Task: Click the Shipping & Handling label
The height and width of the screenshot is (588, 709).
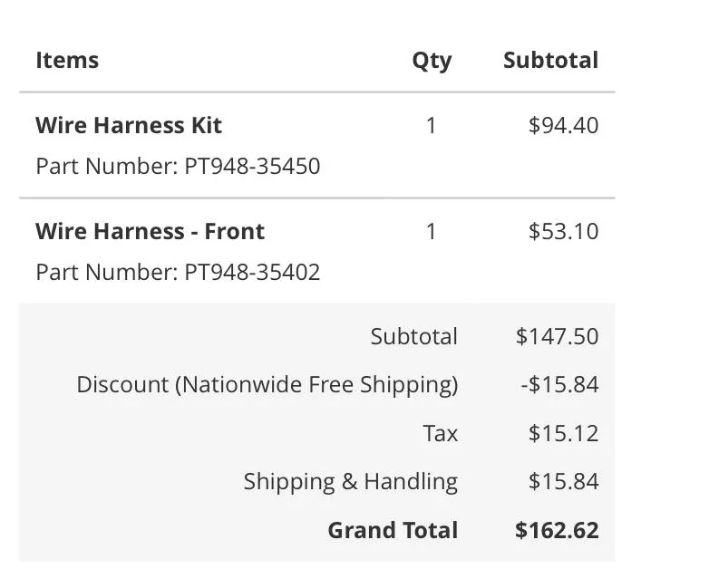Action: (351, 482)
